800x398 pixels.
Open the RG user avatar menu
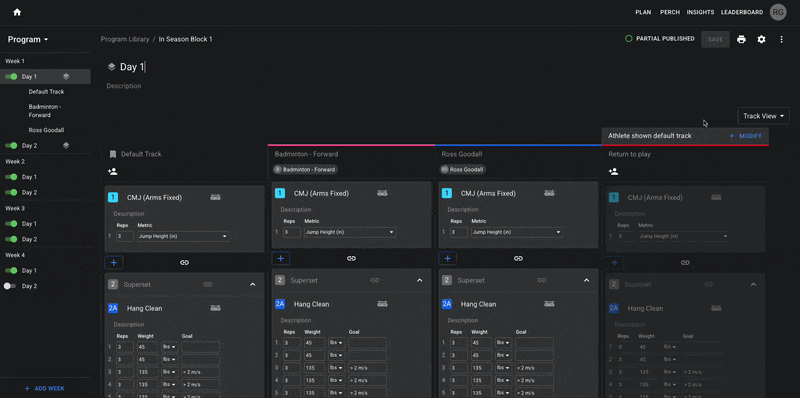(x=778, y=12)
